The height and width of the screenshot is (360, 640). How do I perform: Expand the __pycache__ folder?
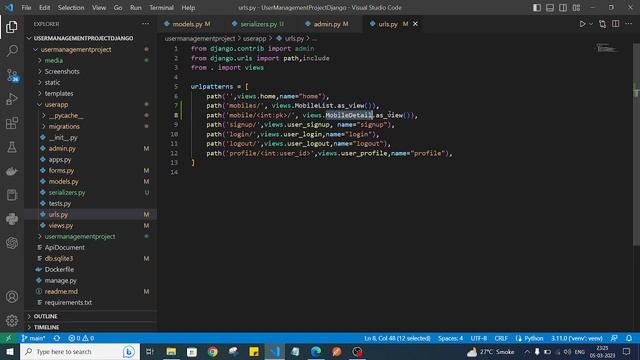pos(65,115)
